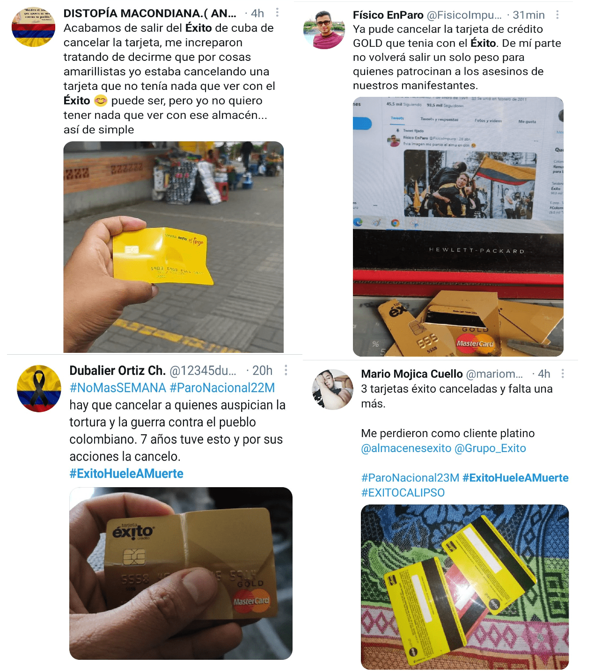Viewport: 616px width, 672px height.
Task: Open Dubalier Ortiz Ch. profile name
Action: click(x=117, y=371)
